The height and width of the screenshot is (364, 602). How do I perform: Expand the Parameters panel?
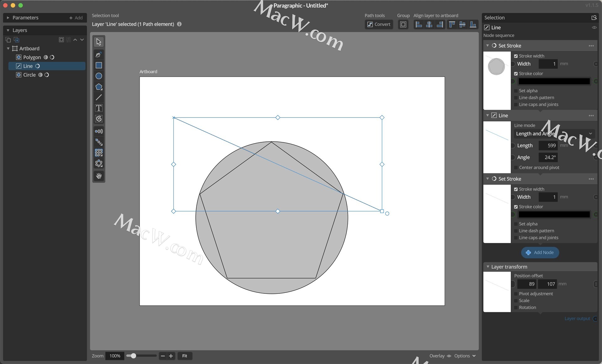point(8,18)
